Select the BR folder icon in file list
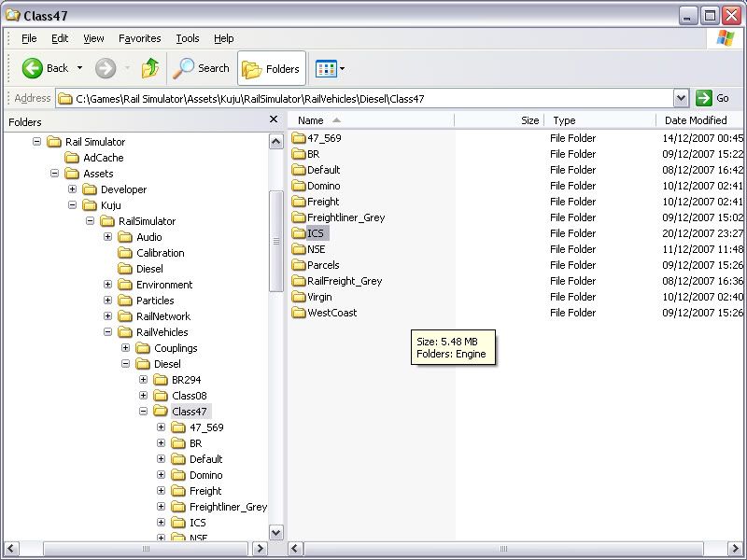The width and height of the screenshot is (747, 560). [x=299, y=154]
